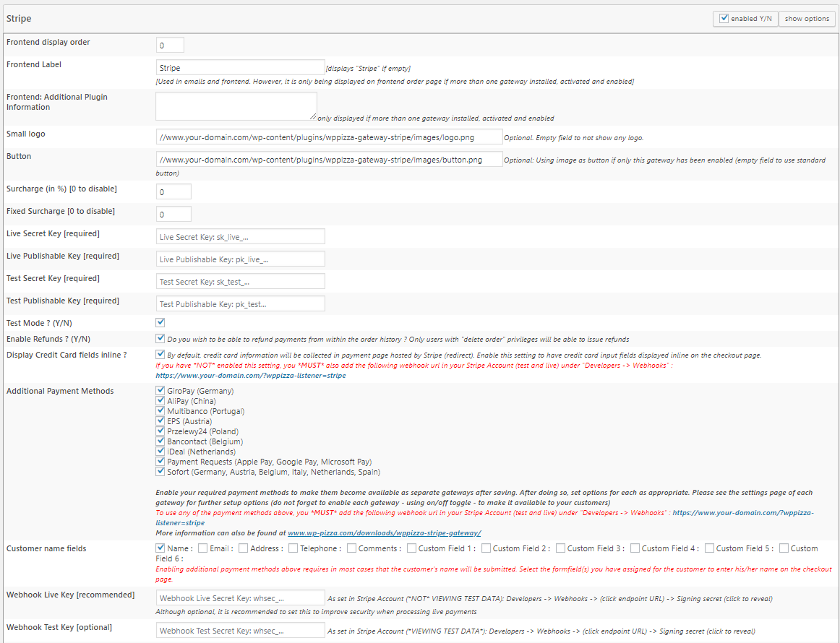This screenshot has height=643, width=840.
Task: Uncheck the Enable Refunds checkbox
Action: (x=160, y=338)
